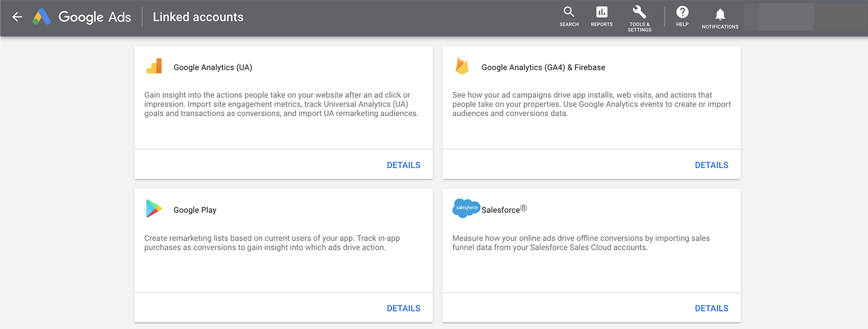Click the description starting 'Gain insight into the actions'
Viewport: 868px width, 329px height.
pyautogui.click(x=281, y=104)
